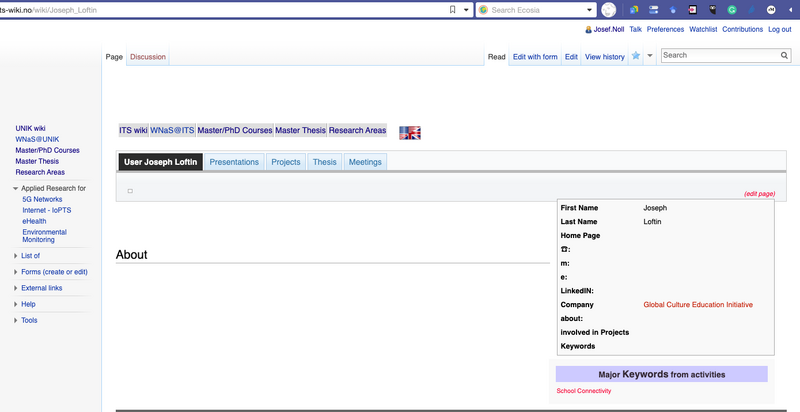800x412 pixels.
Task: Click the bookmark icon in the address bar
Action: point(452,10)
